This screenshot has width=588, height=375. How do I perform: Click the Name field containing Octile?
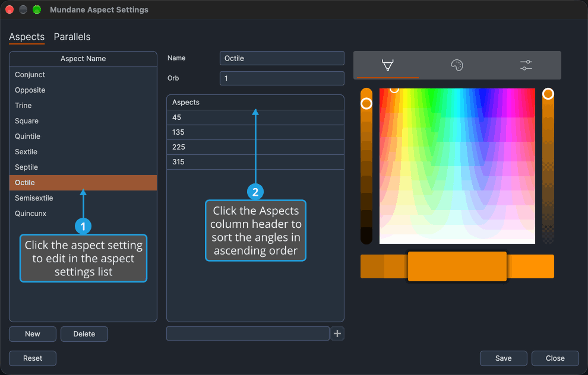click(282, 58)
